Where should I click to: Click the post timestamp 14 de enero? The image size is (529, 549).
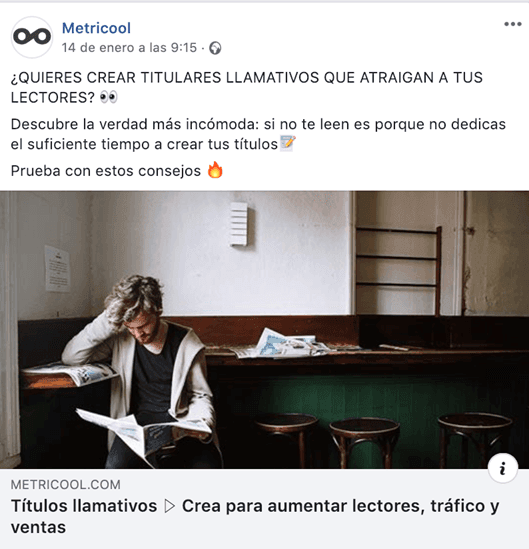point(129,48)
